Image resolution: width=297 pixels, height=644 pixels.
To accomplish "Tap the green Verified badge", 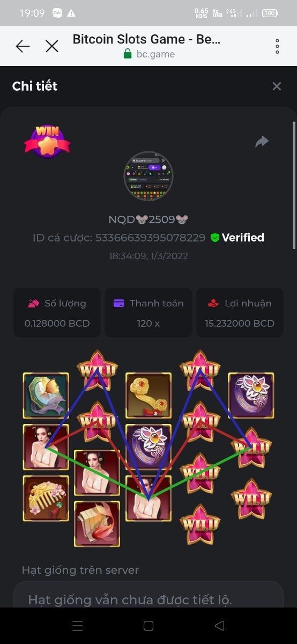I will click(x=237, y=237).
